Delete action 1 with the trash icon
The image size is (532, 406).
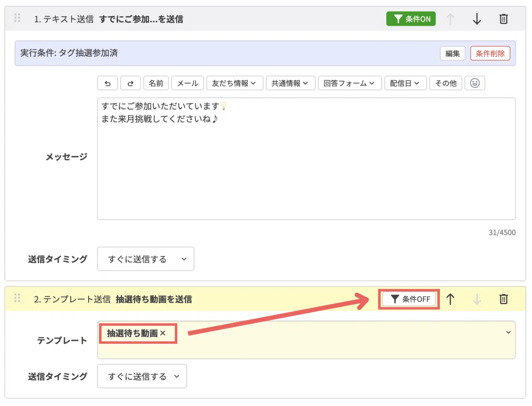point(504,19)
